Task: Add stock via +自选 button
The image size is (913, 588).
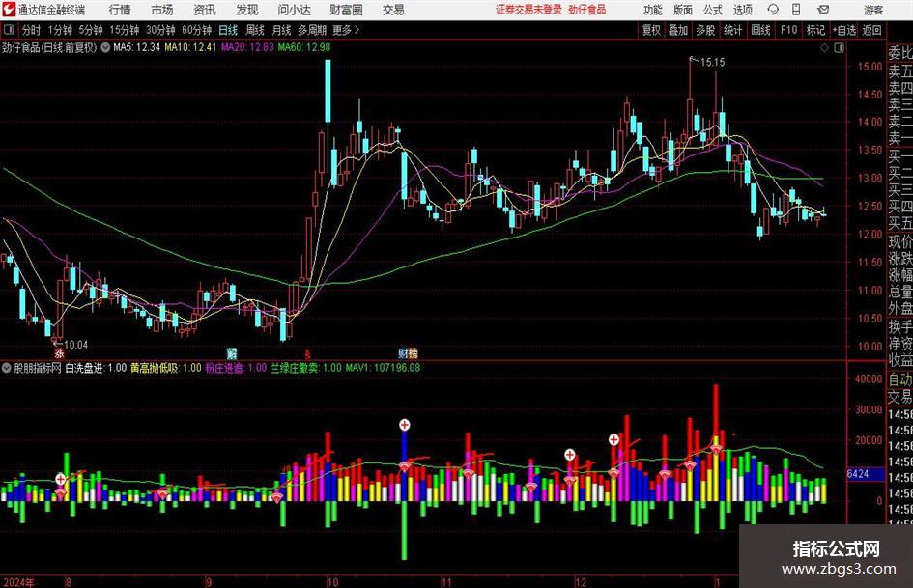Action: coord(844,30)
